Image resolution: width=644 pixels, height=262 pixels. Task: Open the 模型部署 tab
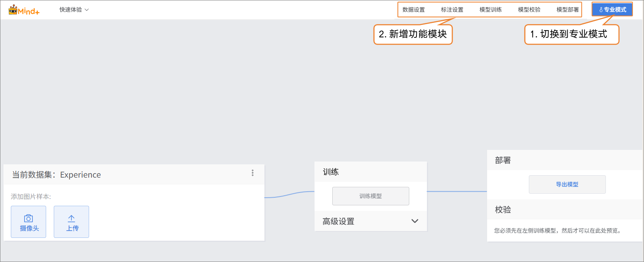click(567, 10)
